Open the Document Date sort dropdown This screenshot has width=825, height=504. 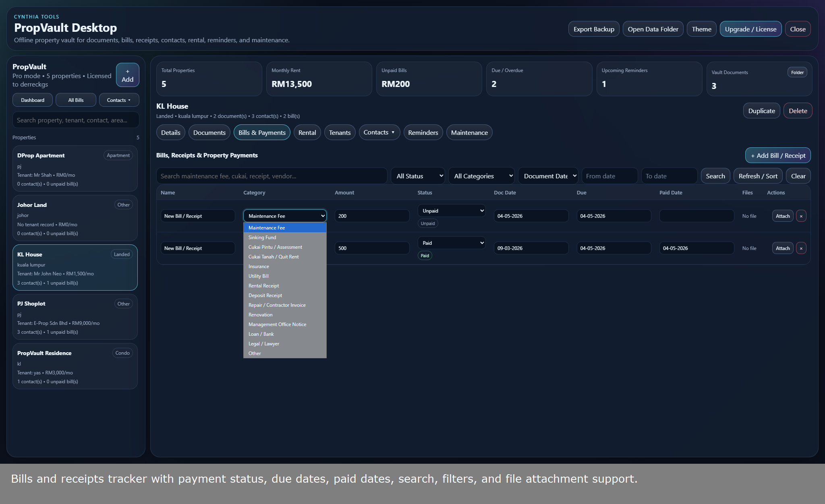548,176
